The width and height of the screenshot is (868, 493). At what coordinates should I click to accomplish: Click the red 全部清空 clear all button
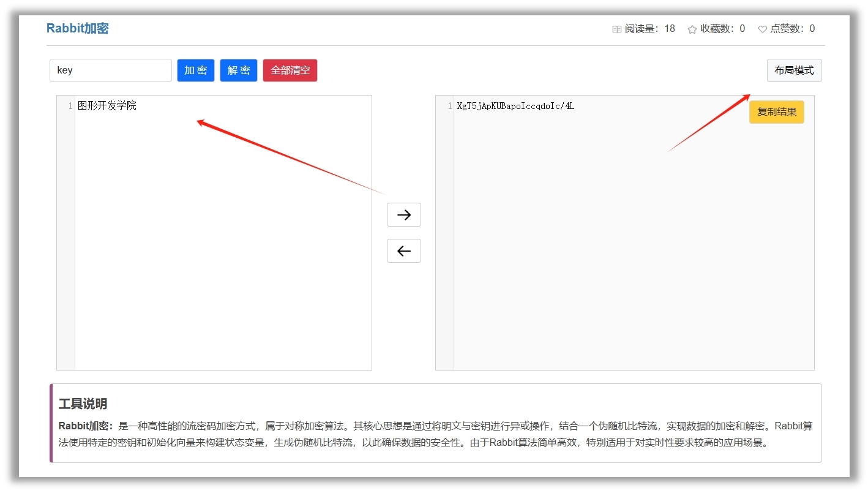tap(290, 70)
